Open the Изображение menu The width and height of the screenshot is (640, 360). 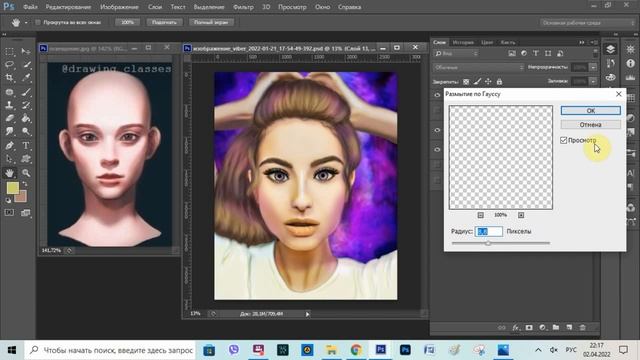point(119,7)
